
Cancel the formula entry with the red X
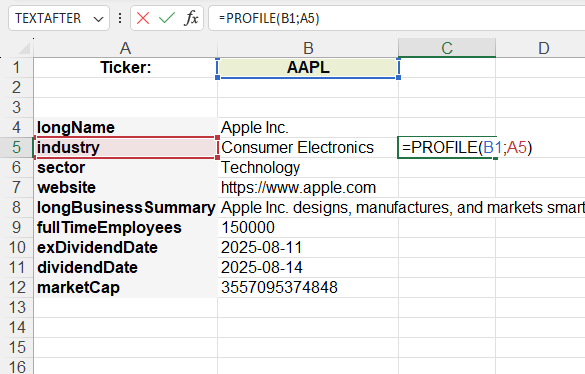pos(143,18)
